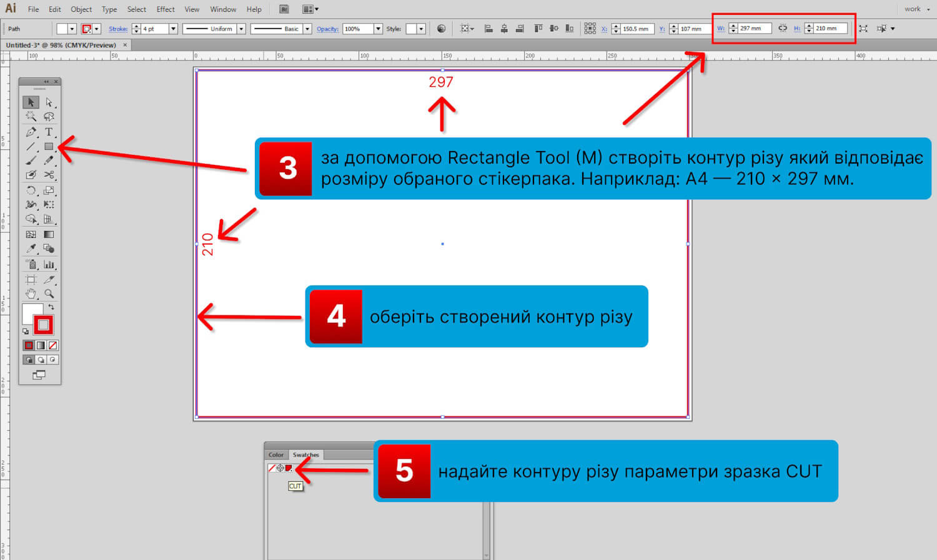Open the Uniform width profile dropdown
This screenshot has width=937, height=560.
pos(241,29)
